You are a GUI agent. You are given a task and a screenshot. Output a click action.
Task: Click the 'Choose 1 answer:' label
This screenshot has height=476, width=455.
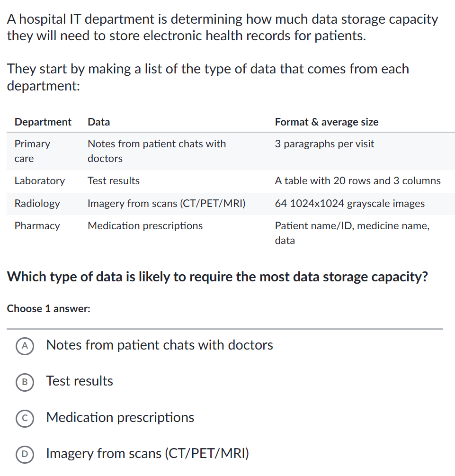(x=48, y=309)
